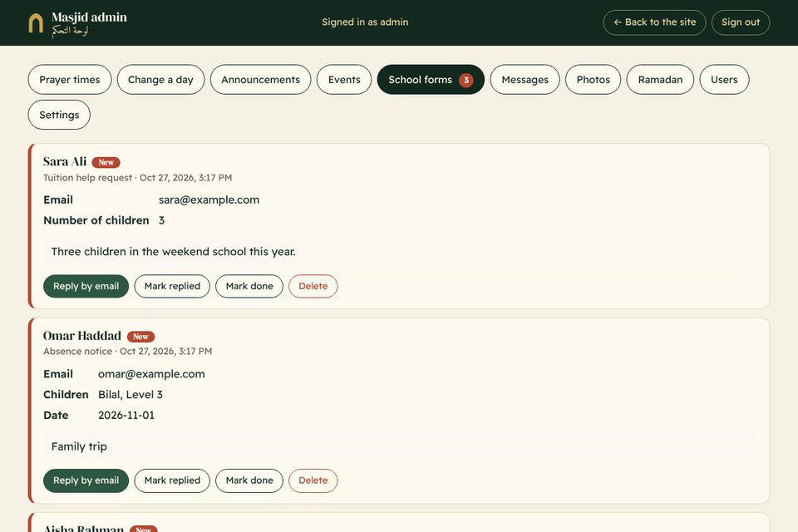This screenshot has height=532, width=798.
Task: Click 'Bilal, Level 3' children value
Action: tap(131, 395)
